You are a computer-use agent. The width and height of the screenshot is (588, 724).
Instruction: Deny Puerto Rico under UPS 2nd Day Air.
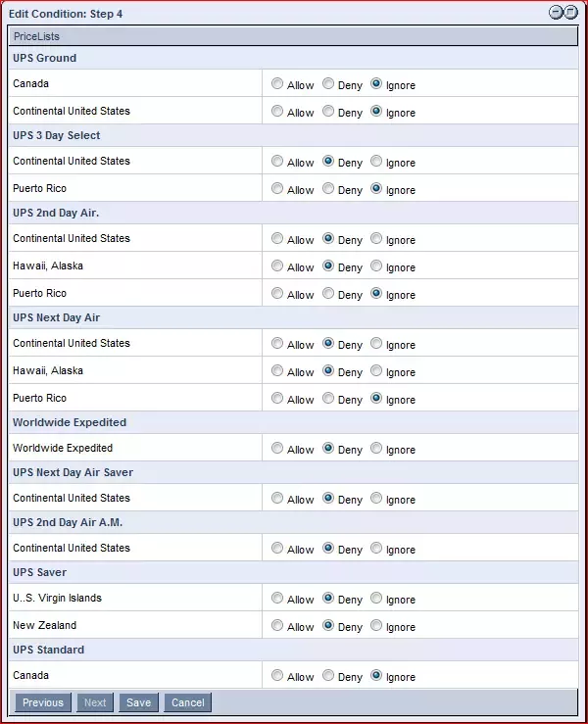click(328, 293)
